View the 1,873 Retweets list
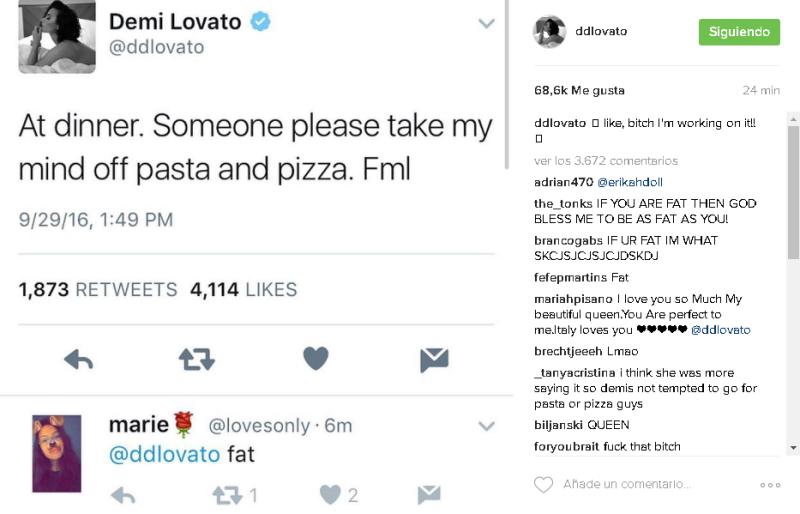This screenshot has height=514, width=800. pyautogui.click(x=98, y=290)
